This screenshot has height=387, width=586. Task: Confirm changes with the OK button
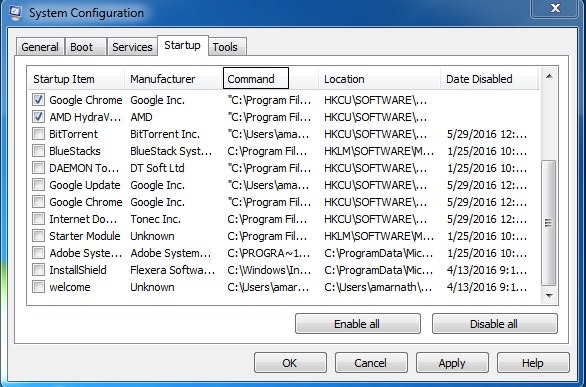(x=290, y=363)
